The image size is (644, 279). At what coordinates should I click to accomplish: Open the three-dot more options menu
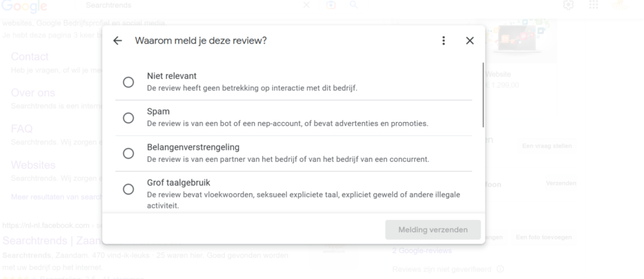coord(443,40)
